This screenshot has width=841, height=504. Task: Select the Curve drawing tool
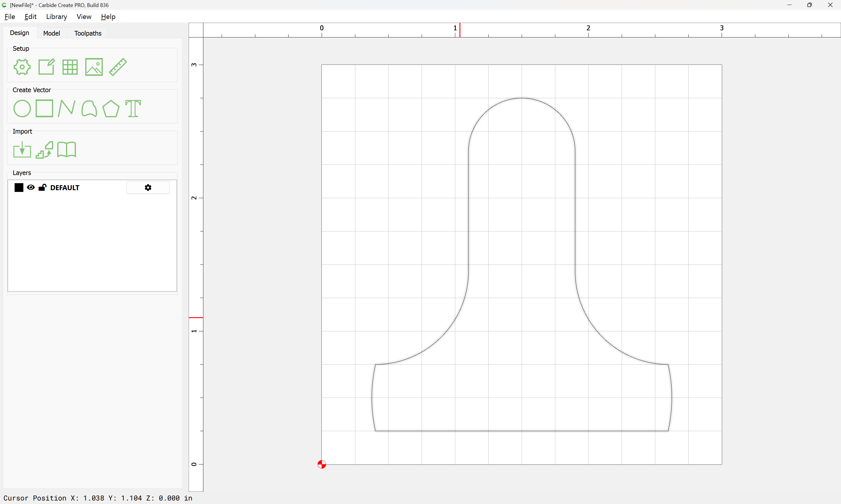(x=89, y=109)
